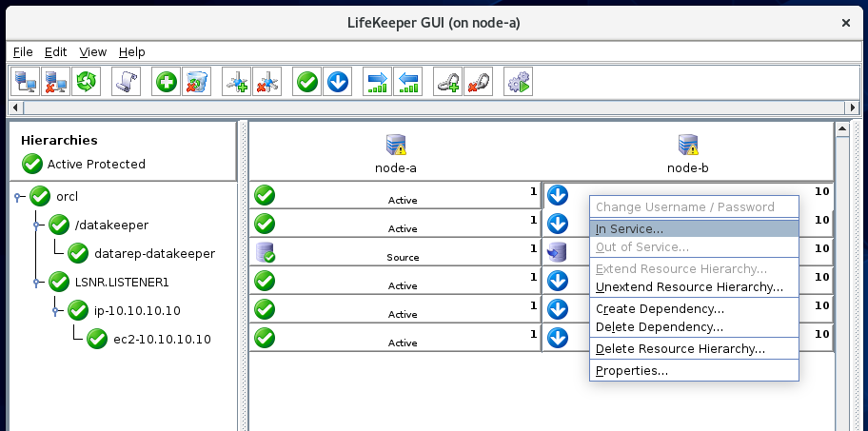The width and height of the screenshot is (868, 431).
Task: Collapse the /datakeeper tree node
Action: click(x=38, y=225)
